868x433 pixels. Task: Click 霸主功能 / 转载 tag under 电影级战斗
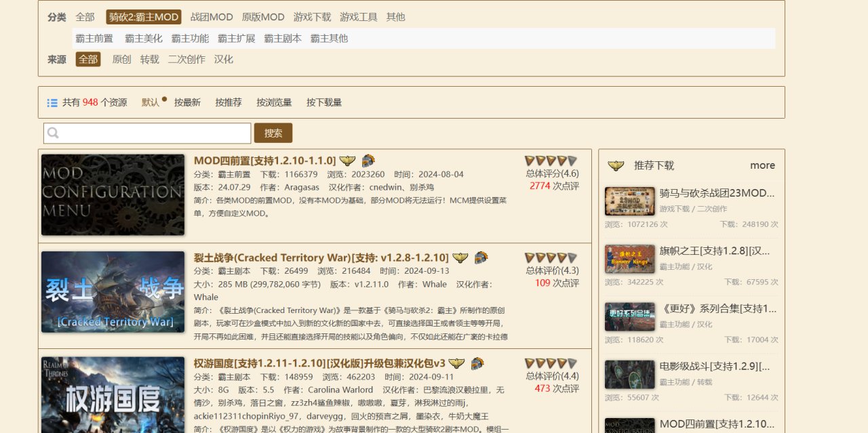pos(686,382)
